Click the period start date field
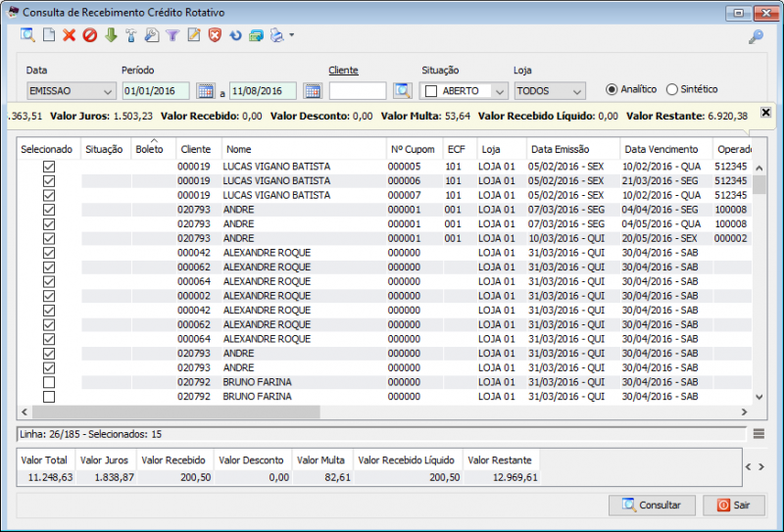 click(x=156, y=91)
